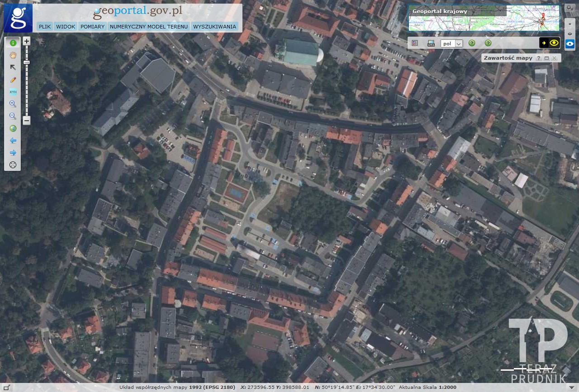
Task: Open the POMIARY menu
Action: 93,27
